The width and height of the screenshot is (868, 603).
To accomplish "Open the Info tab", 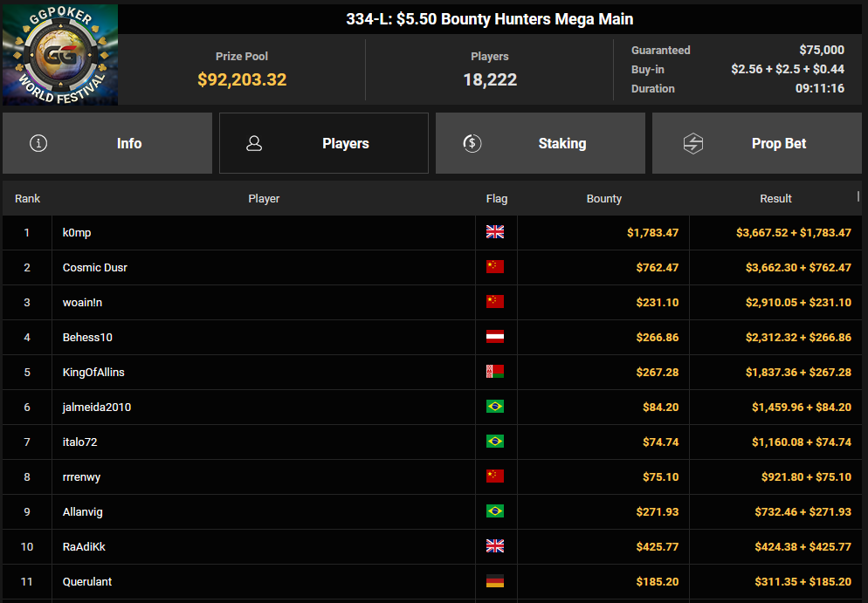I will (107, 143).
